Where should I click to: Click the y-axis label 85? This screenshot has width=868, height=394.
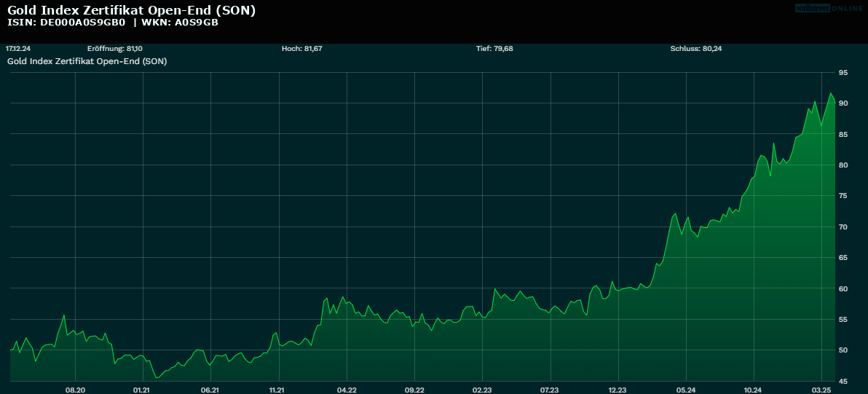point(843,135)
